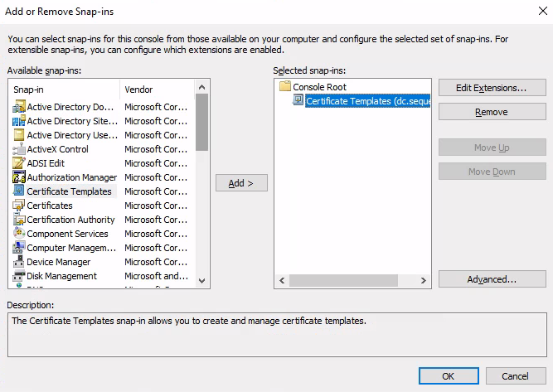Remove the selected snap-in
Screen dimensions: 553x392
click(x=492, y=112)
